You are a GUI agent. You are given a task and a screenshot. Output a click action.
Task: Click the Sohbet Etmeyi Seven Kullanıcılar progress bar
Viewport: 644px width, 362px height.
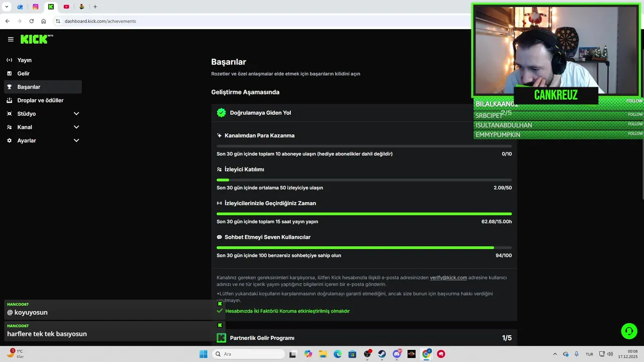(x=364, y=247)
